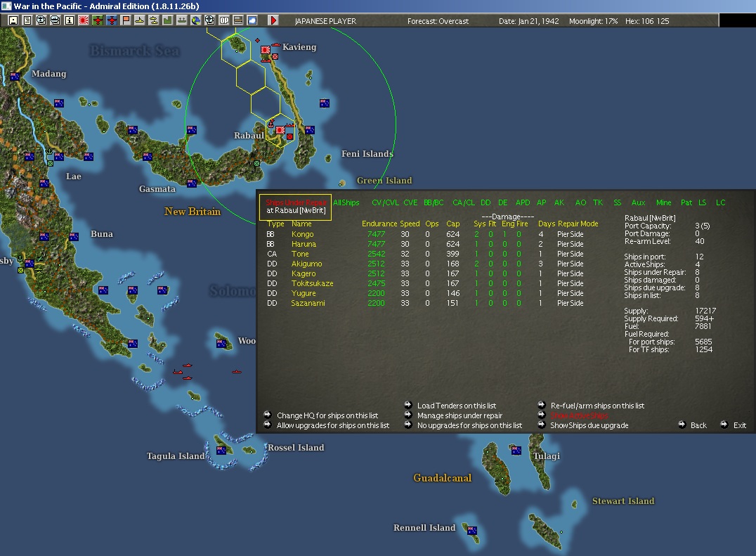Sort list by Repair Mode column
This screenshot has height=556, width=756.
click(x=578, y=224)
